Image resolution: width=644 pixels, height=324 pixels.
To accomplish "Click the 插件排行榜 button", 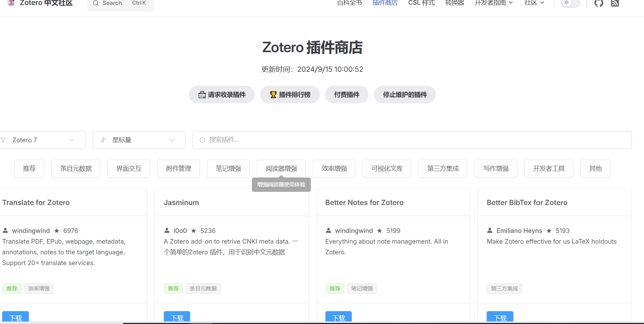I will tap(290, 95).
